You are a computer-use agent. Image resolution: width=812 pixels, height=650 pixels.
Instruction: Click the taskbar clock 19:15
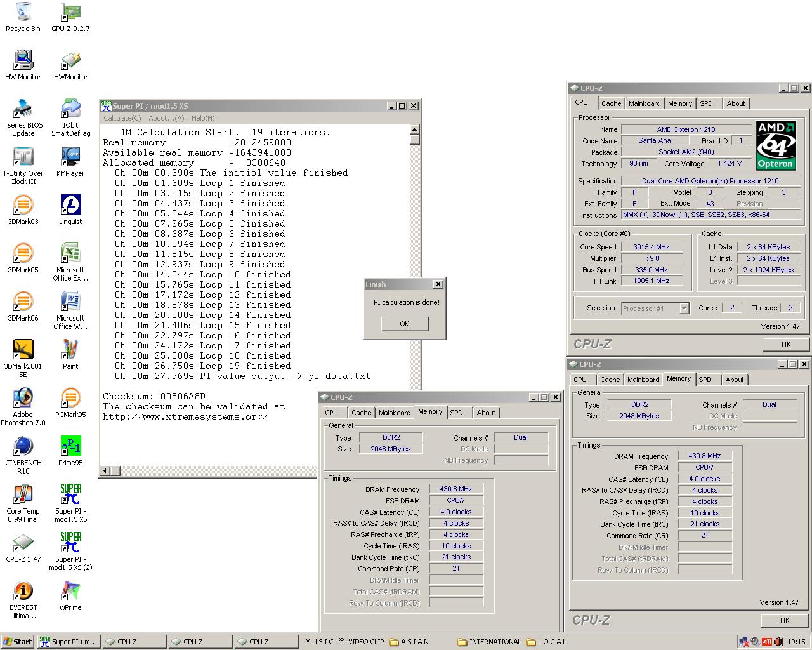pyautogui.click(x=796, y=642)
